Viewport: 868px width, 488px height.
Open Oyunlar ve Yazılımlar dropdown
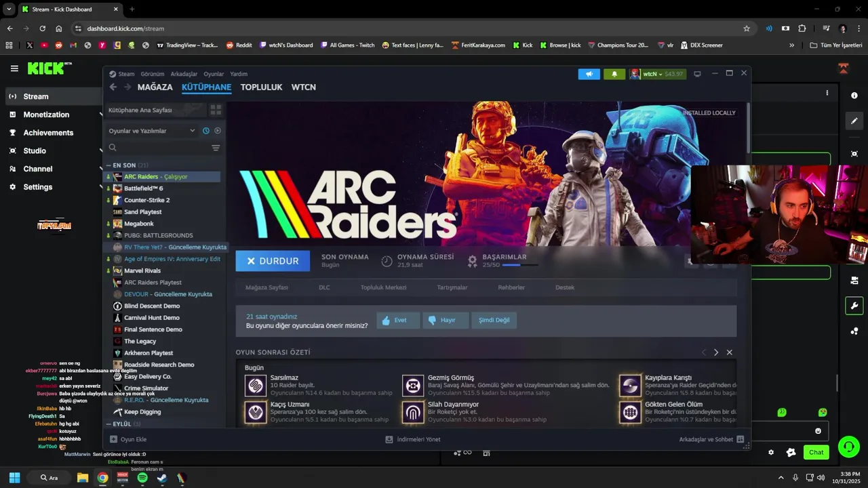(152, 131)
